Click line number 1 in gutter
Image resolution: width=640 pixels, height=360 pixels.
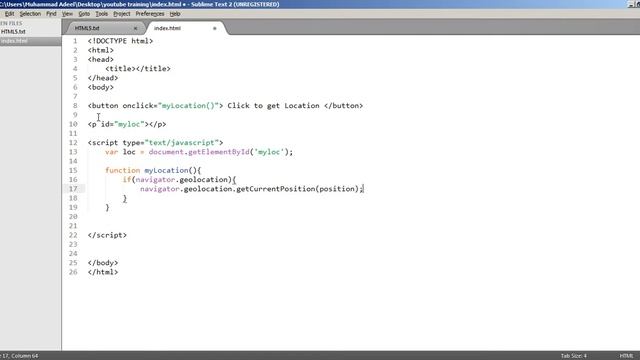point(75,41)
